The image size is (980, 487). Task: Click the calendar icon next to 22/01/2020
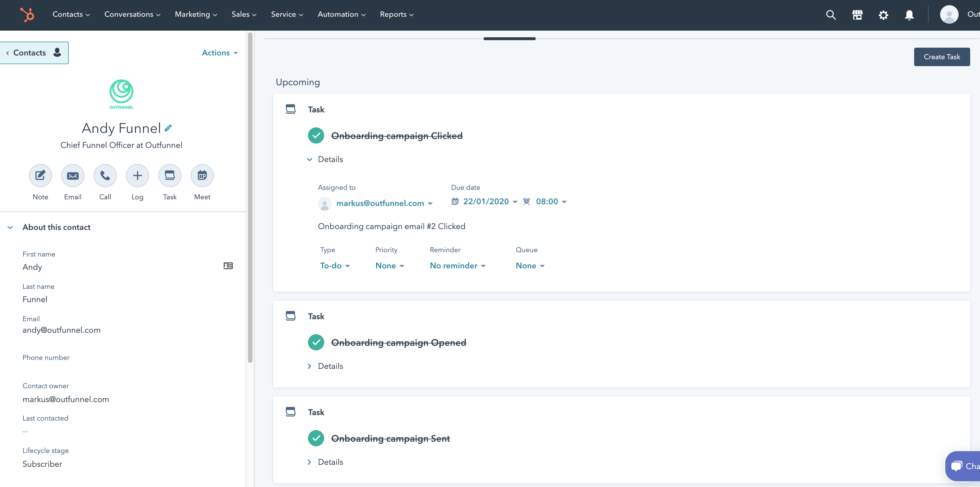coord(455,201)
